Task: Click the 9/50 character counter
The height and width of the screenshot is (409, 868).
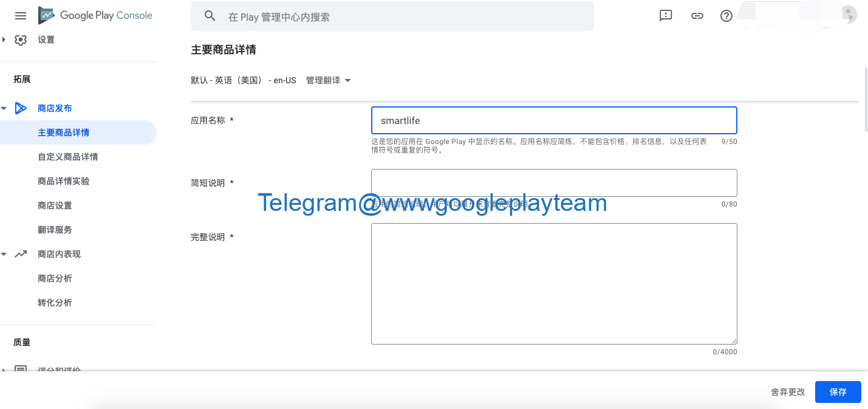Action: click(729, 142)
